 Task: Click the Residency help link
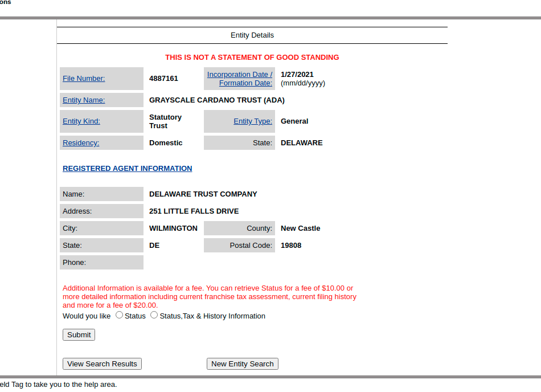(81, 143)
